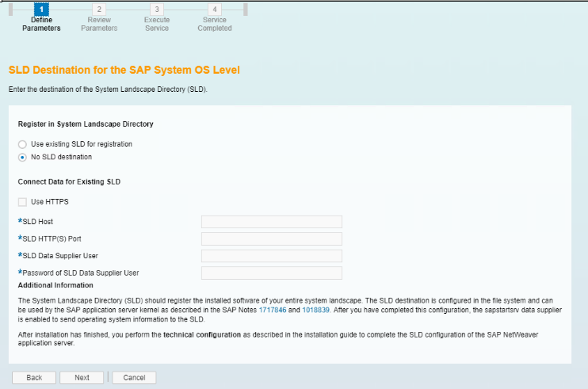Focus the SLD Host input field
Viewport: 588px width, 389px height.
272,222
